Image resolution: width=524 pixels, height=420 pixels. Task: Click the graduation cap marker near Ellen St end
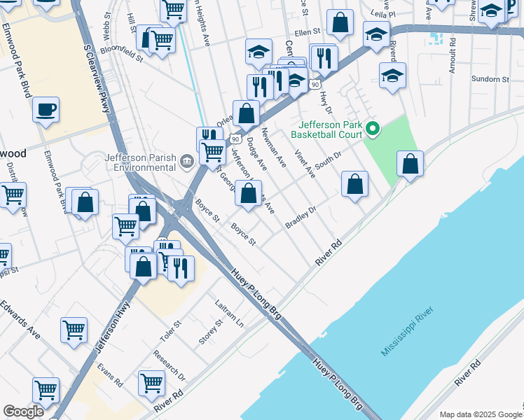click(x=376, y=36)
